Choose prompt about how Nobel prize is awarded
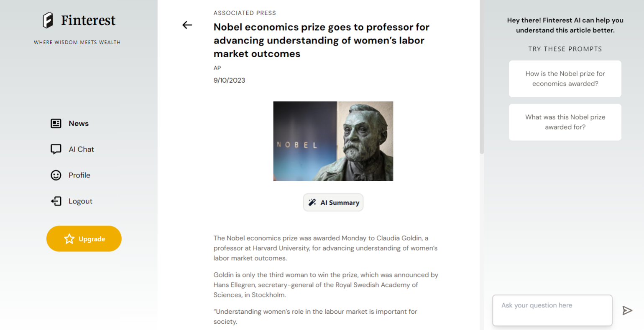 (x=565, y=79)
